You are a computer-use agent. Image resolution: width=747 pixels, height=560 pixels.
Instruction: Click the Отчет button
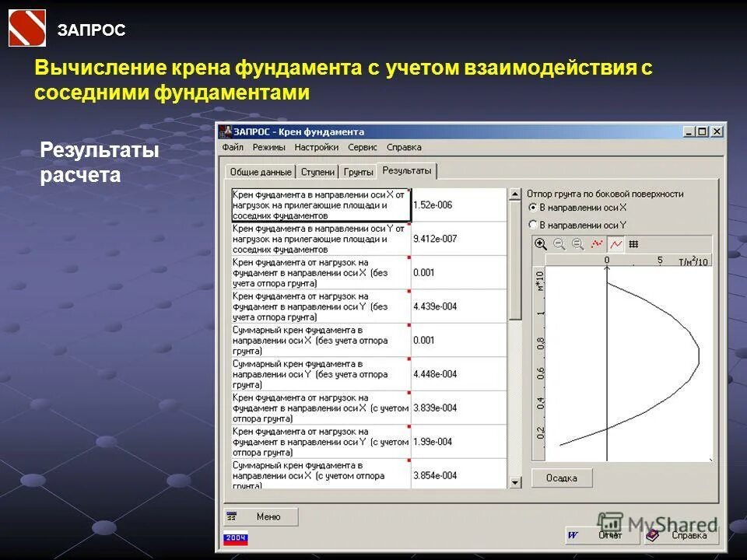pos(601,535)
